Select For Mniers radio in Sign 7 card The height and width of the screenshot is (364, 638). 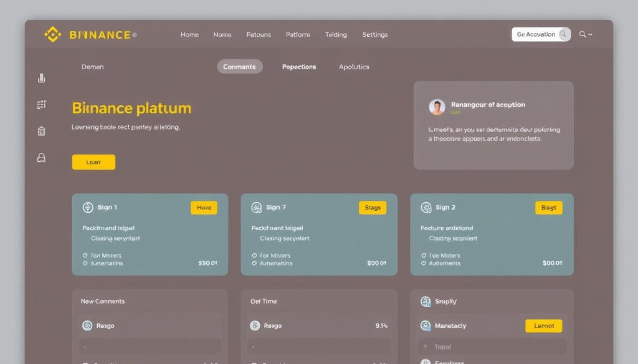pos(254,256)
